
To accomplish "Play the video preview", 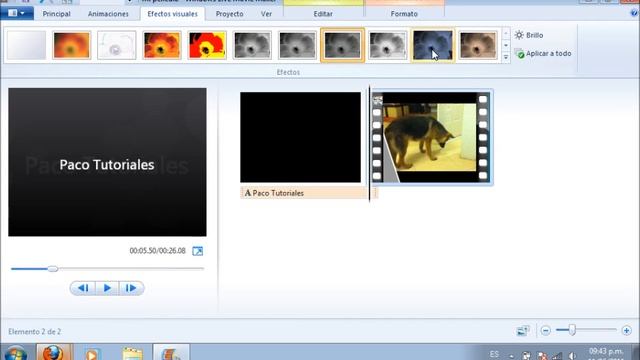I will 107,288.
